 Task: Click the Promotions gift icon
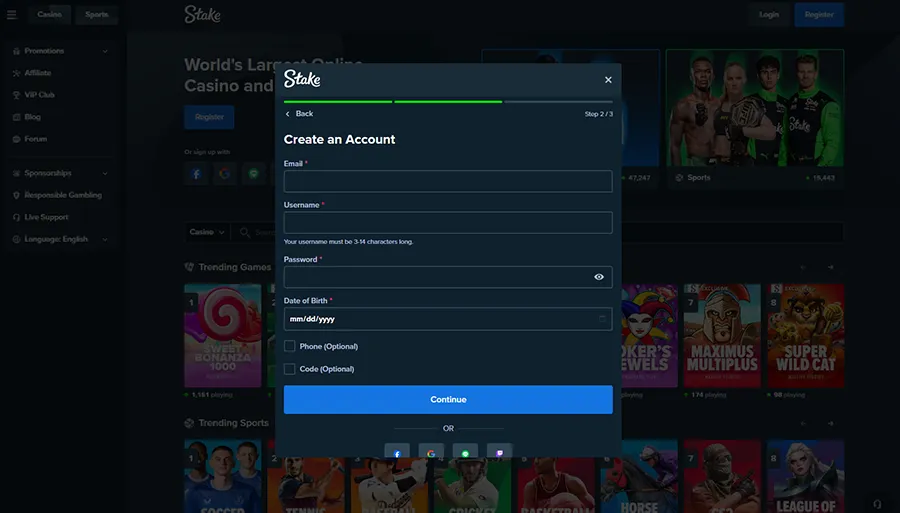pyautogui.click(x=16, y=51)
